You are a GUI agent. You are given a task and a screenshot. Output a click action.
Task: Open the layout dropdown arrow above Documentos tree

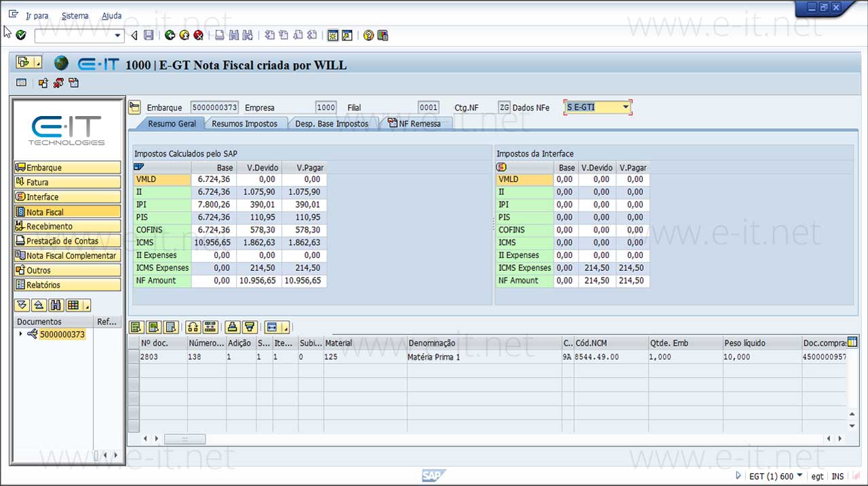coord(87,305)
